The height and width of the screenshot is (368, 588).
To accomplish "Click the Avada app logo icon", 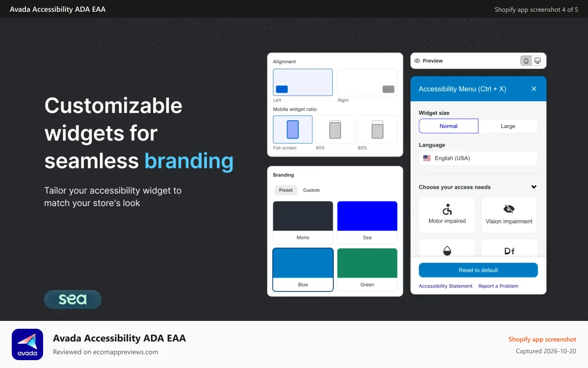I will (27, 344).
